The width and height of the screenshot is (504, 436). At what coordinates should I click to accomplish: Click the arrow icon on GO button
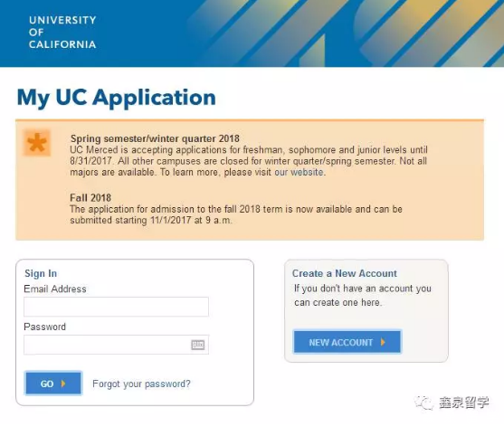click(63, 384)
